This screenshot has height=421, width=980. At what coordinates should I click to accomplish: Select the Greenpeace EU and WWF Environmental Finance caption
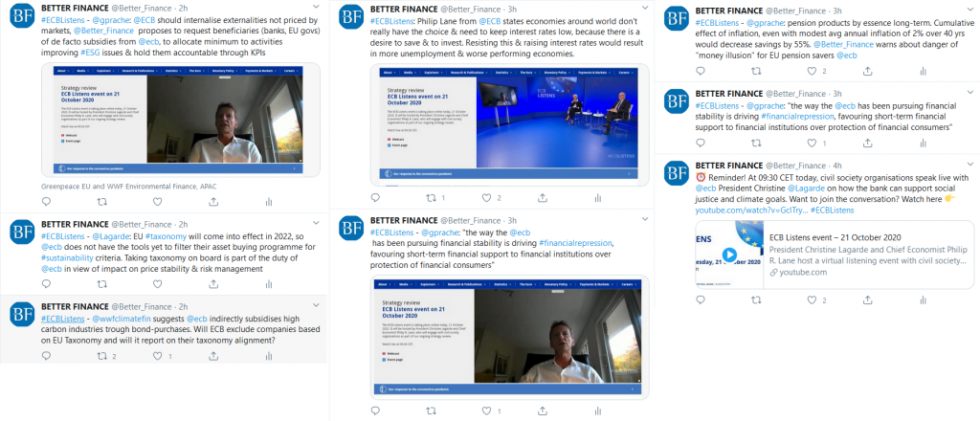click(x=129, y=187)
